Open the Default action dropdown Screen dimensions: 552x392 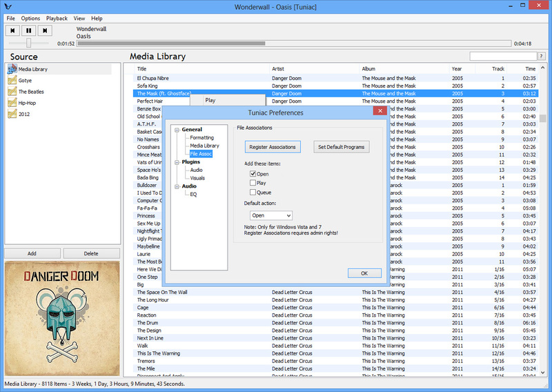(x=270, y=215)
